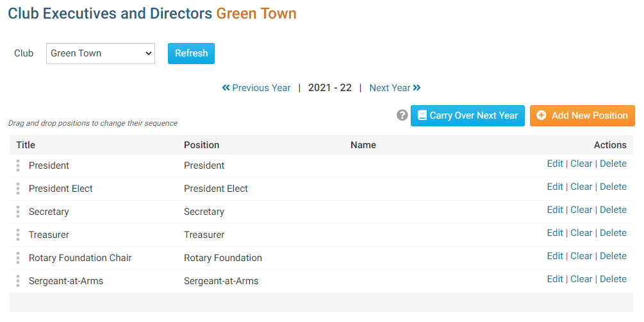Click the help question mark icon
This screenshot has height=322, width=644.
(402, 115)
